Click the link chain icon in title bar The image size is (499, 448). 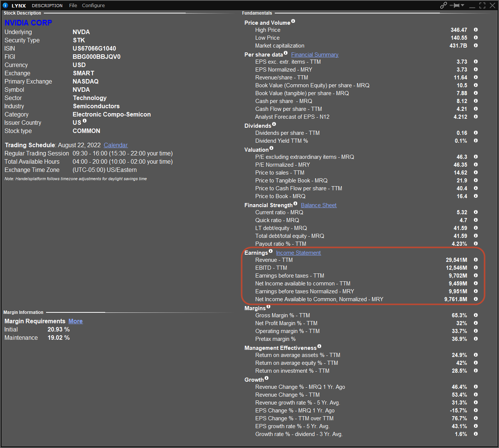(444, 5)
